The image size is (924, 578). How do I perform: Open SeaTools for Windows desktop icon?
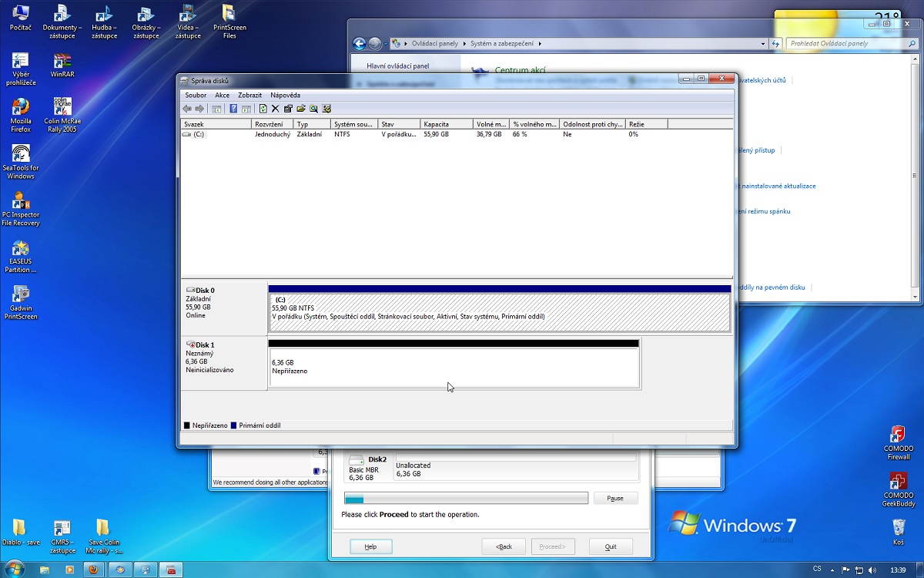[21, 162]
